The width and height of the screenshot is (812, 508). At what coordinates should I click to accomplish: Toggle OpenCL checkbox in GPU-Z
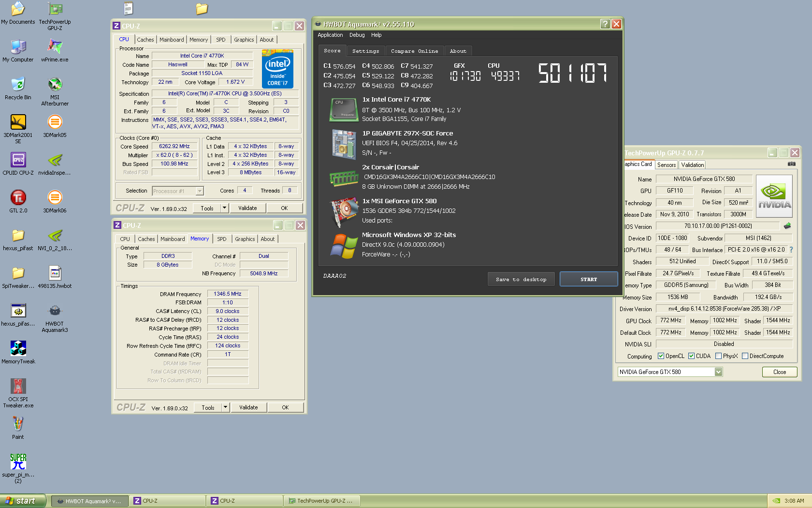[x=661, y=356]
